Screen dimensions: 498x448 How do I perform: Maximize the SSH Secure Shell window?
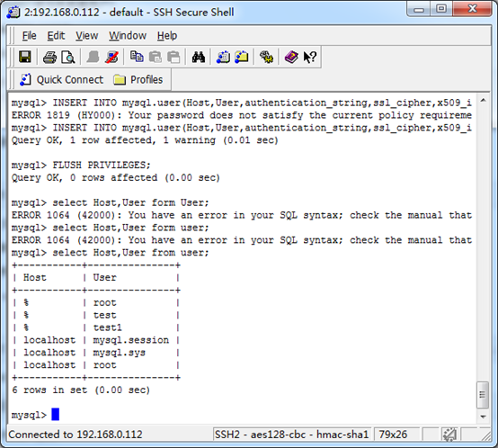441,9
